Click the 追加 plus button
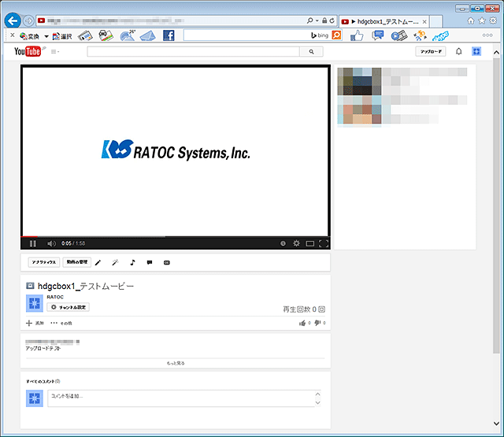The height and width of the screenshot is (437, 504). (x=35, y=323)
